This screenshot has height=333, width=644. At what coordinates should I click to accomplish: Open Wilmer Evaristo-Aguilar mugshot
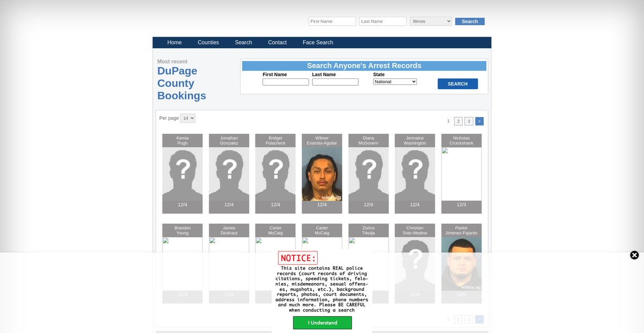pos(322,174)
